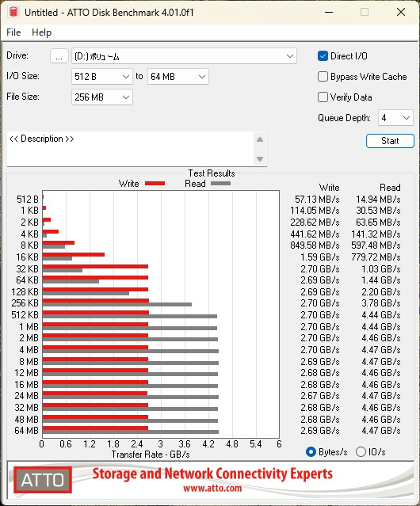Open the Queue Depth dropdown
Viewport: 420px width, 506px height.
click(395, 118)
